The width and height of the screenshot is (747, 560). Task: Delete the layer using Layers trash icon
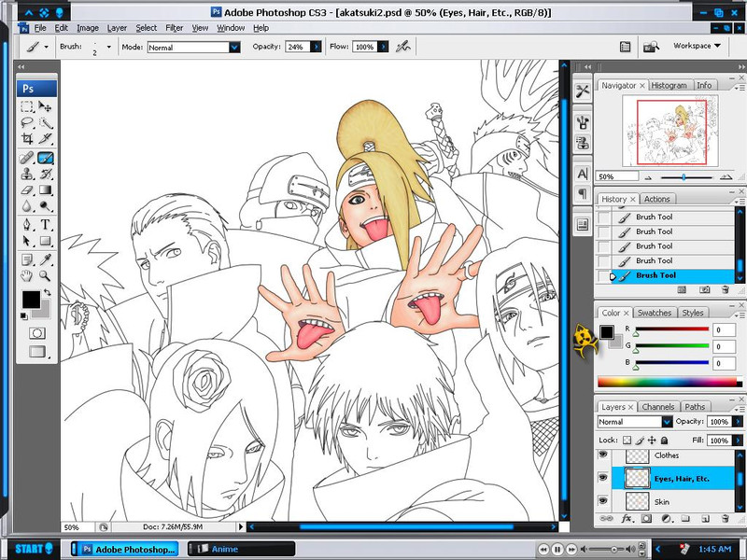[726, 519]
